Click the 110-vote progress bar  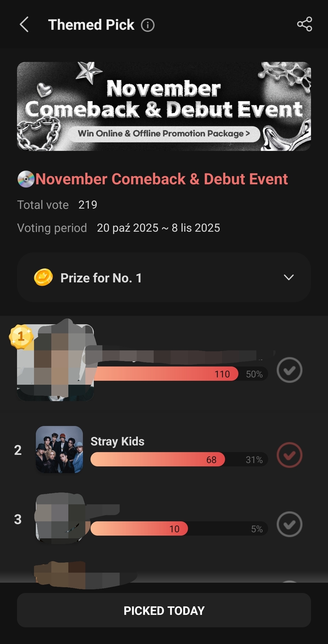[166, 374]
